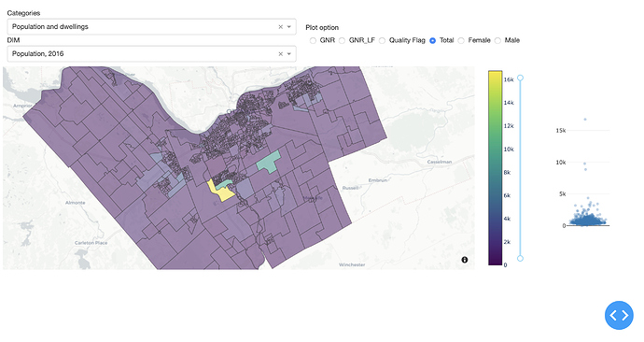Open the Population and dwellings combo box

151,27
